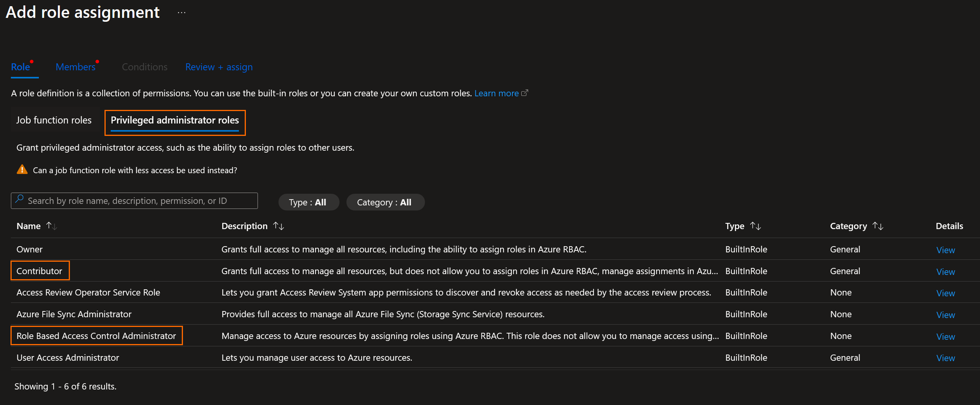Open the Members tab
This screenshot has height=405, width=980.
point(76,67)
